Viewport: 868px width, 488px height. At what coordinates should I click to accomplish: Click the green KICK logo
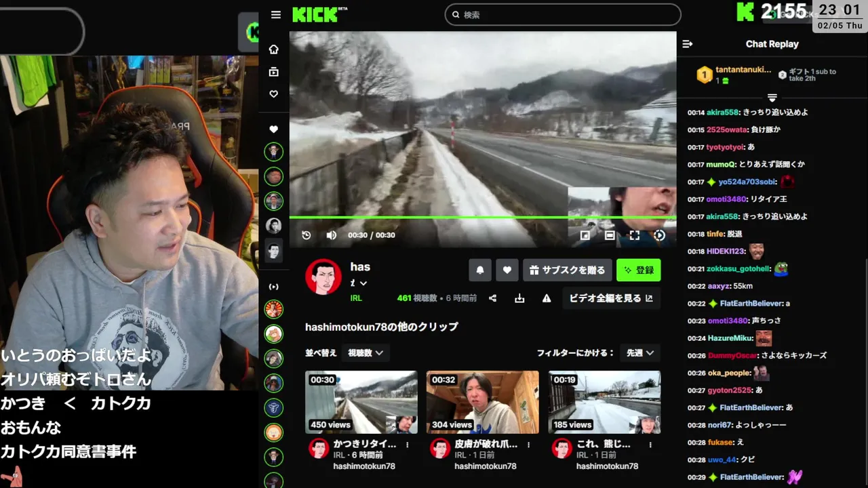[320, 14]
